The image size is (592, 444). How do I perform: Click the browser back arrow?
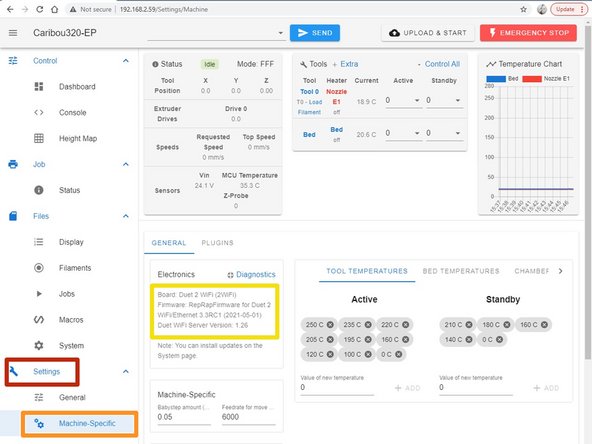pos(10,9)
